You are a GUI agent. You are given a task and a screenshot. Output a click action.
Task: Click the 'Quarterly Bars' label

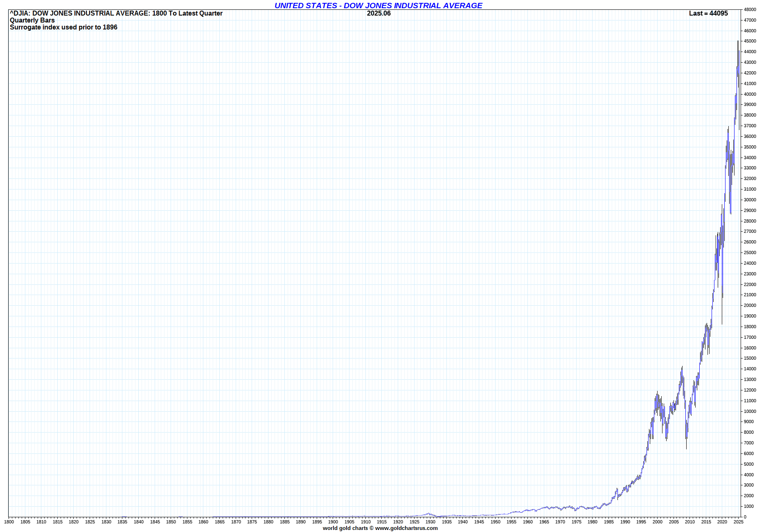[x=32, y=20]
